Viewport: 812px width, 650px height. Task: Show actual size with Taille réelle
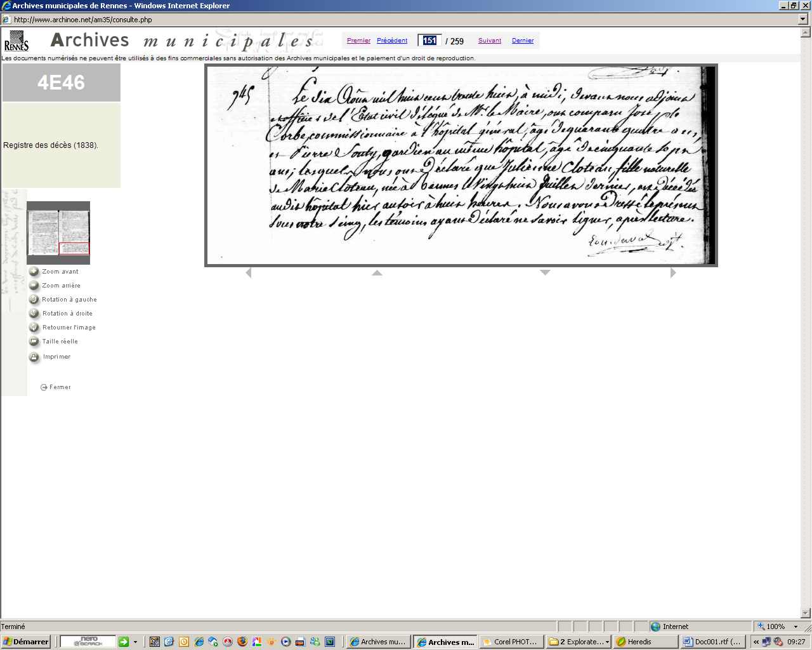coord(34,342)
